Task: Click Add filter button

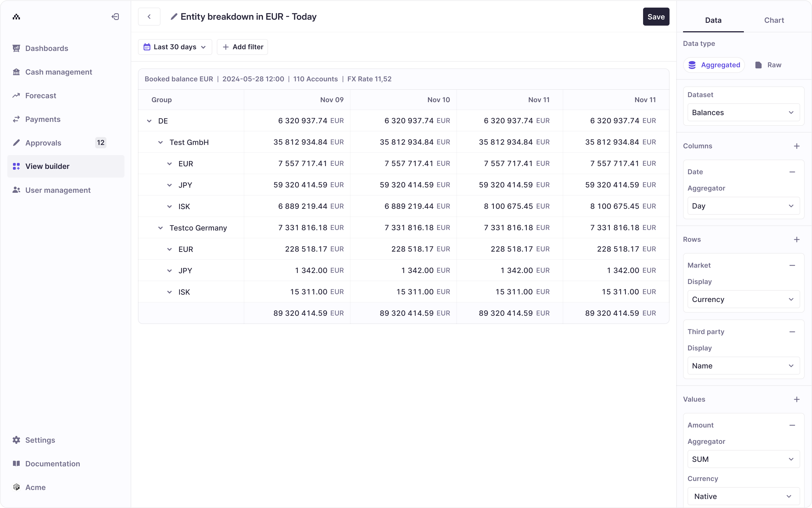Action: [242, 47]
